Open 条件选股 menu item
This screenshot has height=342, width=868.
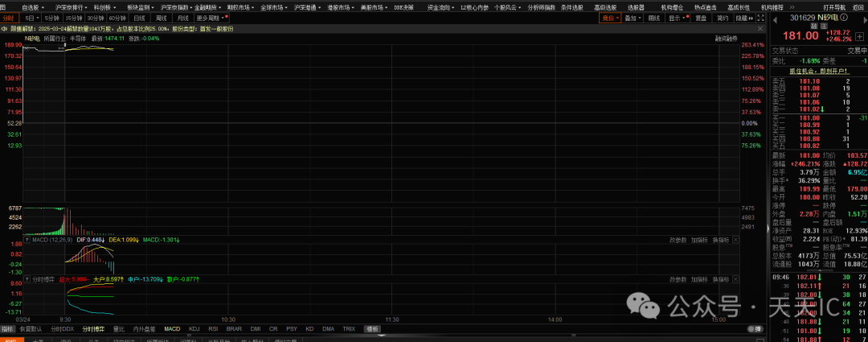tap(571, 8)
